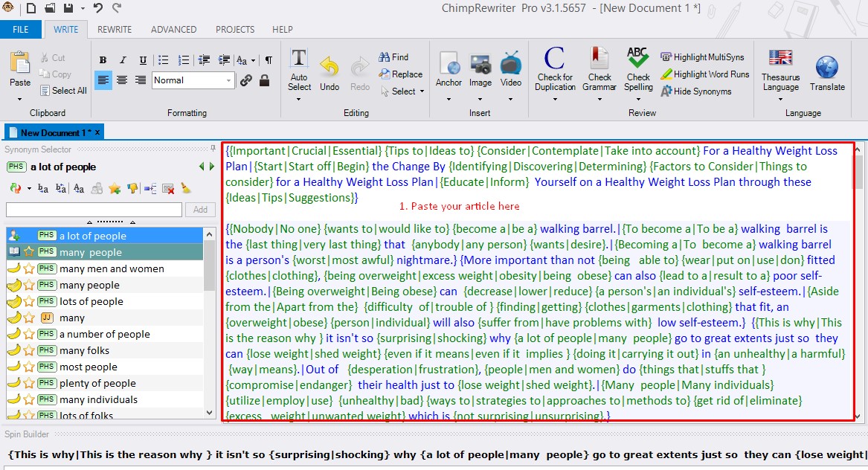868x470 pixels.
Task: Open Auto Select dropdown arrow
Action: click(x=299, y=99)
